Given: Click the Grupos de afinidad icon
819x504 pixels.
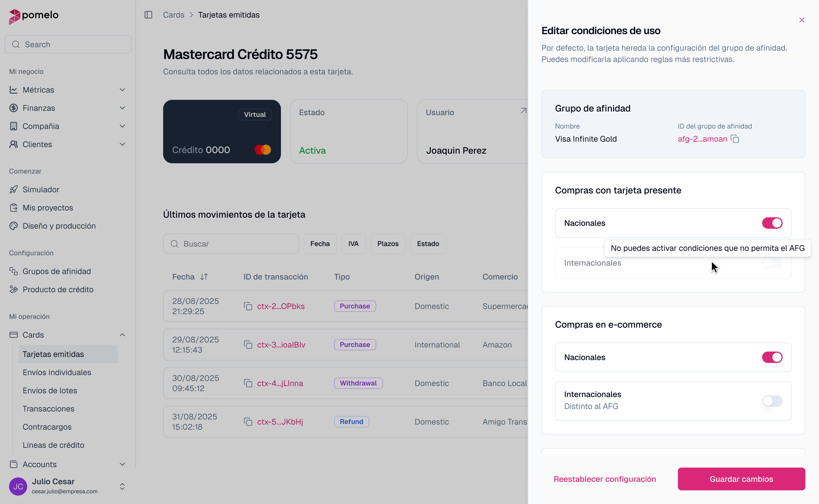Looking at the screenshot, I should click(13, 271).
